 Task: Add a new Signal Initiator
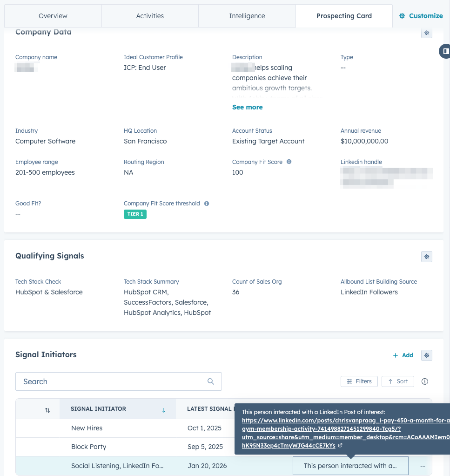tap(403, 355)
